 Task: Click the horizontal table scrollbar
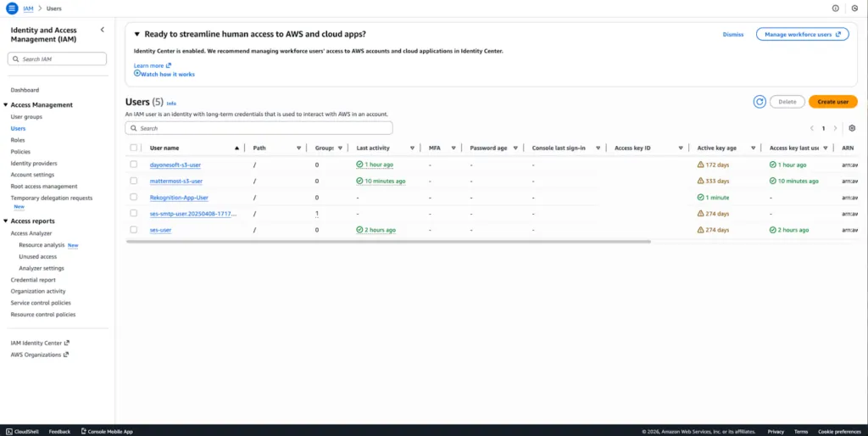pyautogui.click(x=388, y=242)
